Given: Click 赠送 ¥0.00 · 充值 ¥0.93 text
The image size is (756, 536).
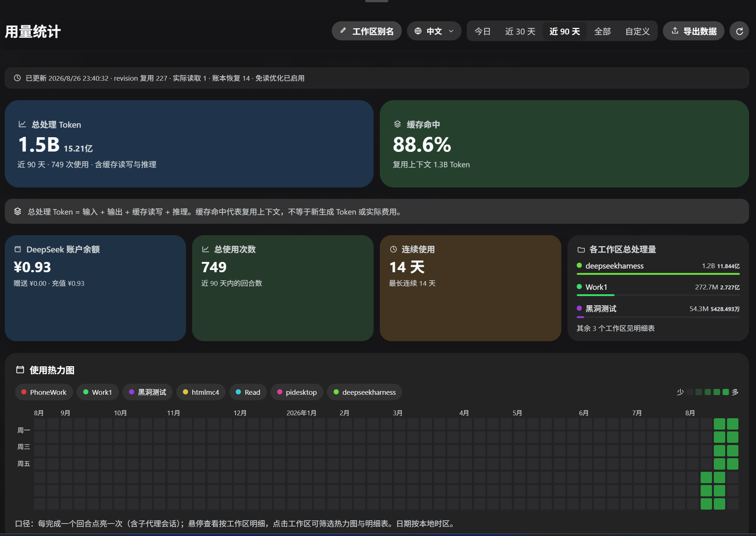Looking at the screenshot, I should [x=49, y=283].
